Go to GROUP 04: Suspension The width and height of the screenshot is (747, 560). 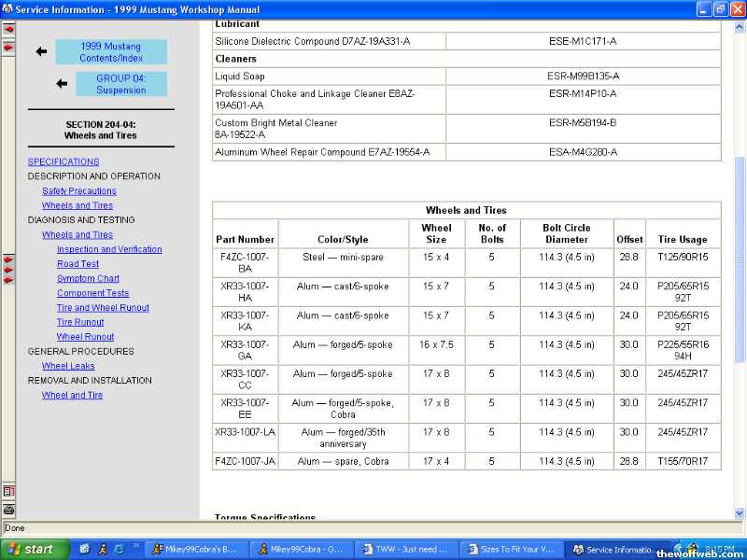[120, 84]
